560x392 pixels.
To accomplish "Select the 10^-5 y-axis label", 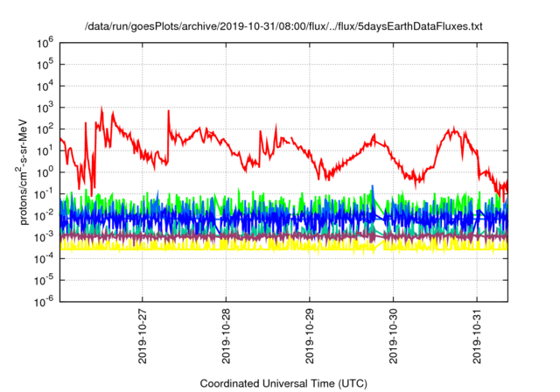I will tap(45, 281).
